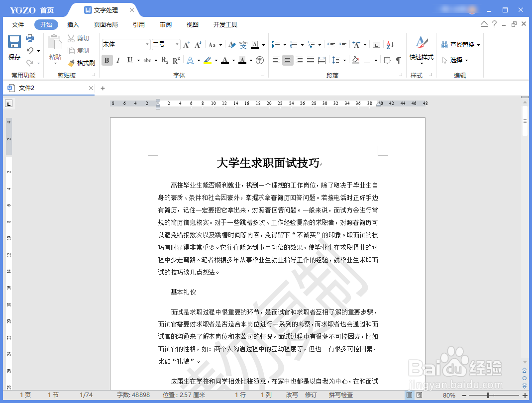Screen dimensions: 532x403
Task: Increase font size with A-up icon
Action: (x=187, y=44)
